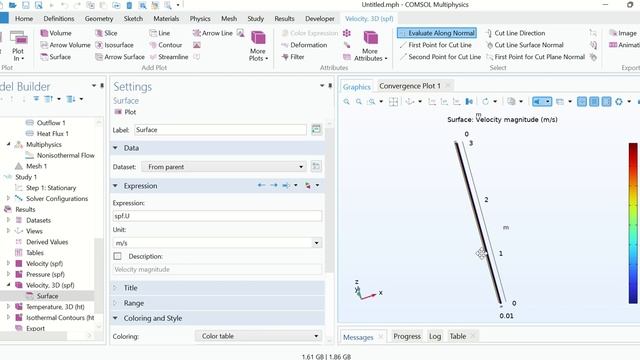The height and width of the screenshot is (360, 640).
Task: Click the save icon in quick access toolbar
Action: pyautogui.click(x=25, y=5)
